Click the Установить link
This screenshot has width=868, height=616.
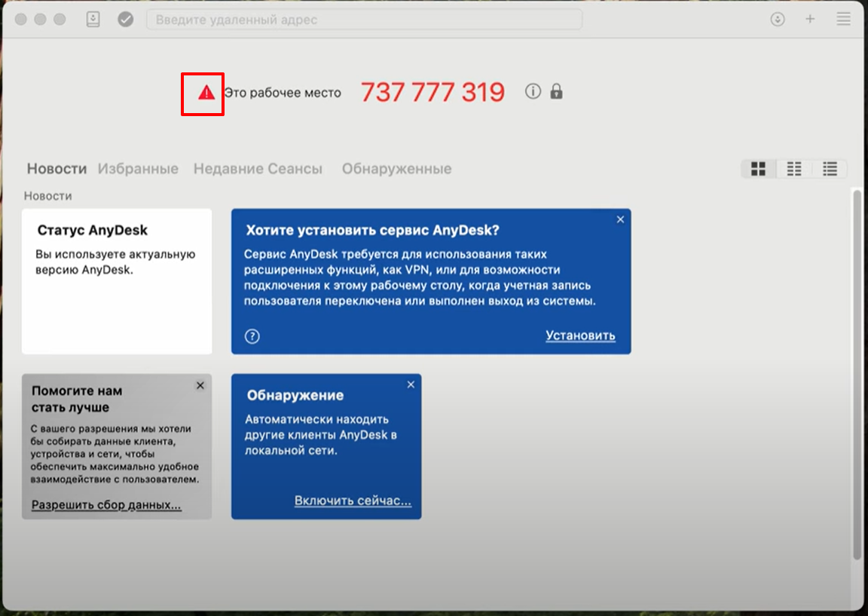pyautogui.click(x=580, y=336)
